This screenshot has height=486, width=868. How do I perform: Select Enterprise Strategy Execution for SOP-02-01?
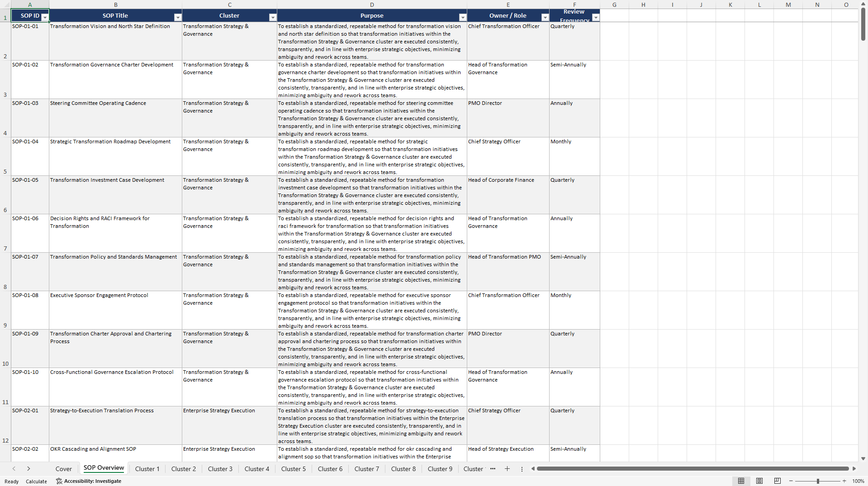[x=229, y=425]
